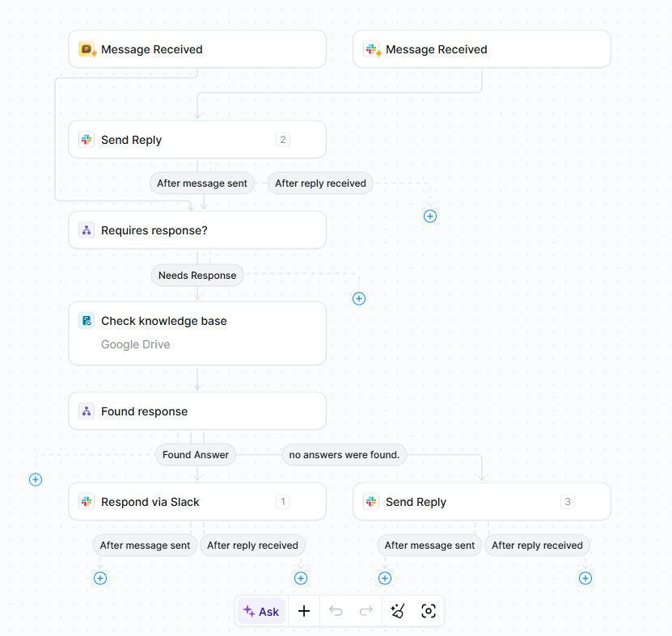Click the After message sent label under Send Reply 2

(x=202, y=183)
